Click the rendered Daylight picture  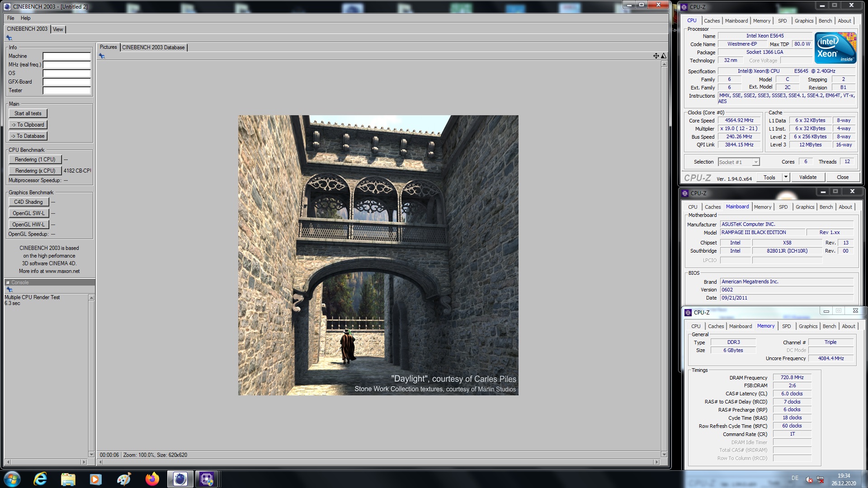(378, 255)
